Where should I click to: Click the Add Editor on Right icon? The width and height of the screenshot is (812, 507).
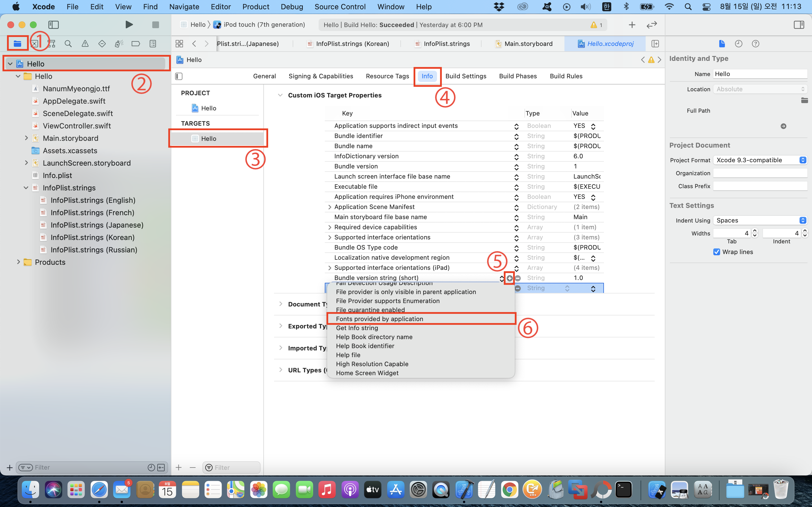655,44
